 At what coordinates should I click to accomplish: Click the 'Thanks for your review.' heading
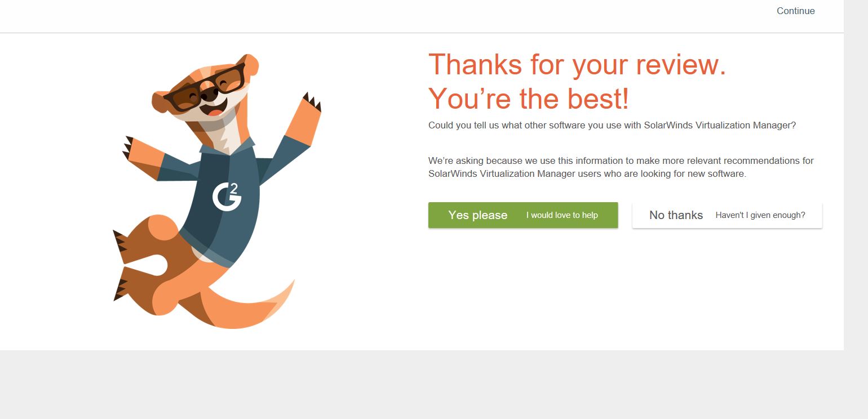[577, 64]
